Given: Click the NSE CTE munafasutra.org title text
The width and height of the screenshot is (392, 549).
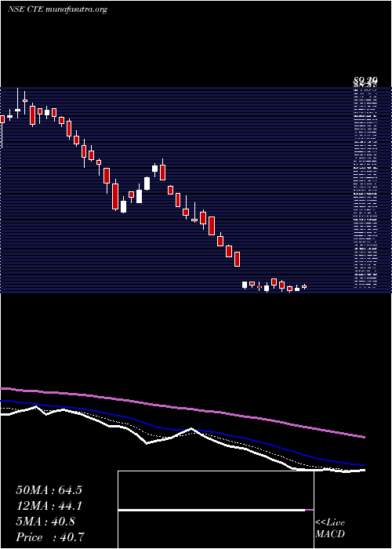Looking at the screenshot, I should click(x=57, y=9).
